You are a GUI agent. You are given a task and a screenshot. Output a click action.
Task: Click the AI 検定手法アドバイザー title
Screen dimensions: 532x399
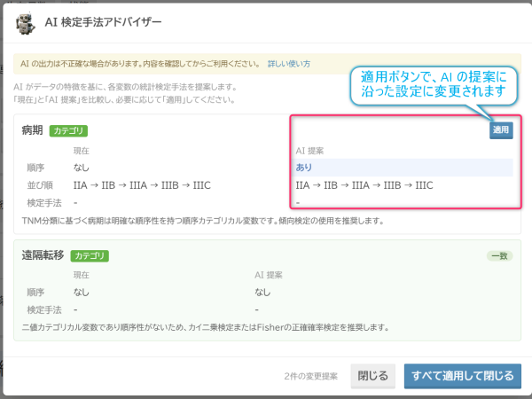[103, 22]
